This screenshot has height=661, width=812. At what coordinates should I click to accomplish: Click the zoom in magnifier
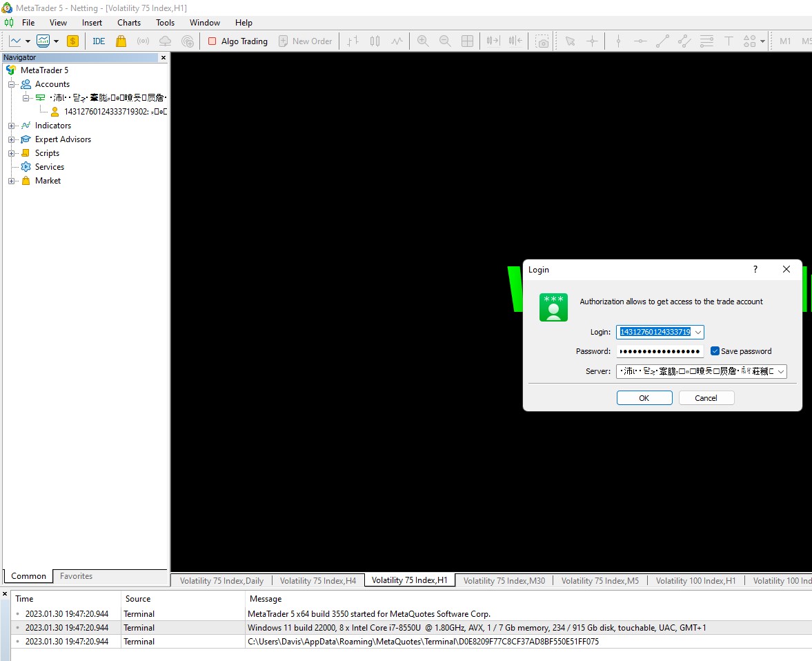423,41
